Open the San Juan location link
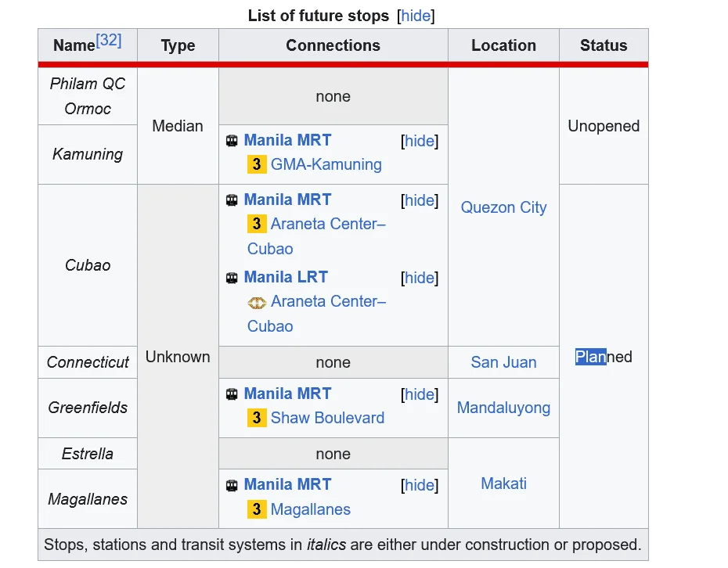The height and width of the screenshot is (568, 728). click(x=503, y=362)
